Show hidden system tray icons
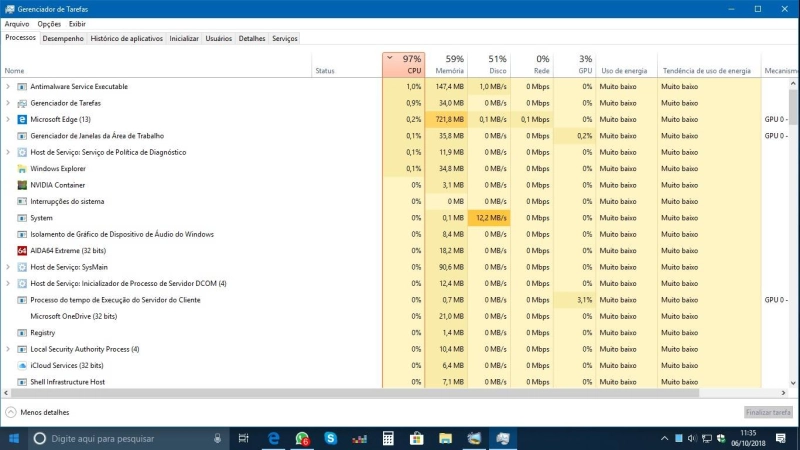 (664, 438)
